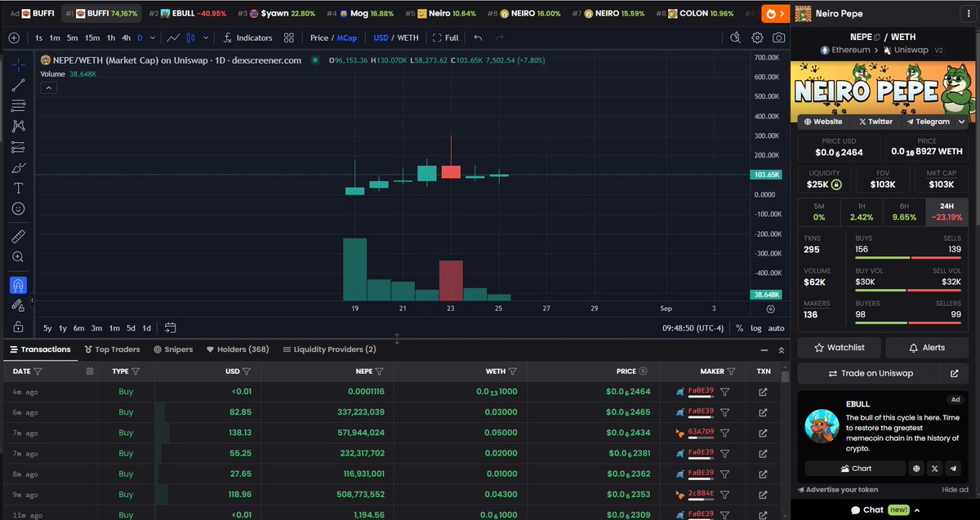Toggle lock all drawings
980x520 pixels.
pyautogui.click(x=18, y=327)
